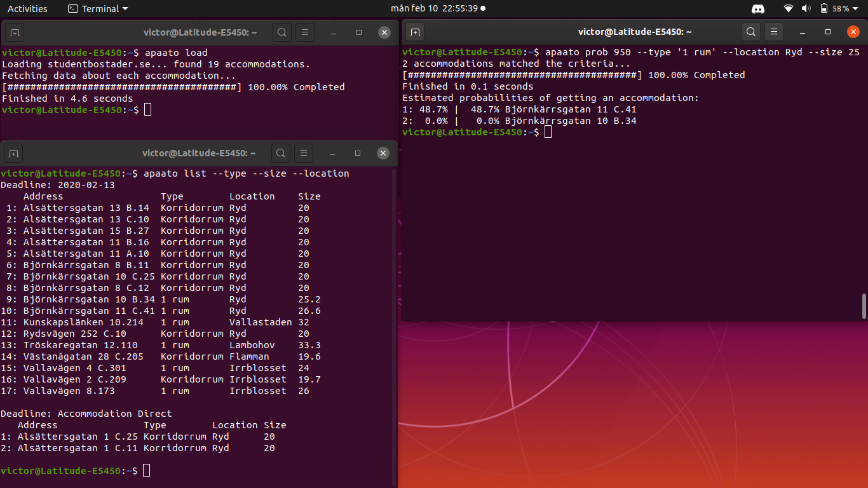This screenshot has height=488, width=868.
Task: Click the Discord tray icon
Action: pyautogui.click(x=757, y=9)
